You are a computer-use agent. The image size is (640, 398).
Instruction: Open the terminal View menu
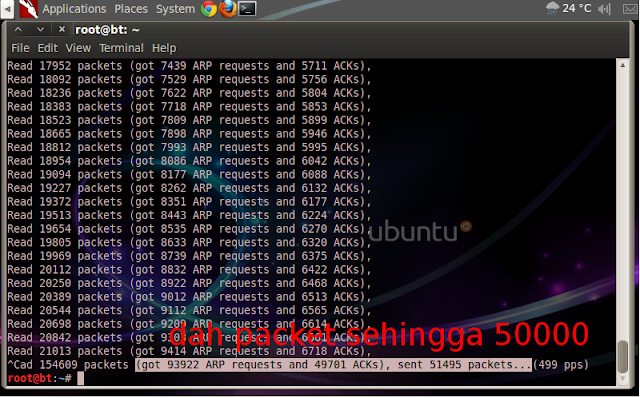(x=78, y=48)
